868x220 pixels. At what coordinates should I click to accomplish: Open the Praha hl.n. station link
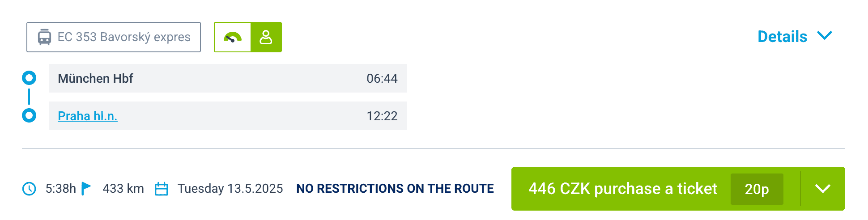point(88,116)
